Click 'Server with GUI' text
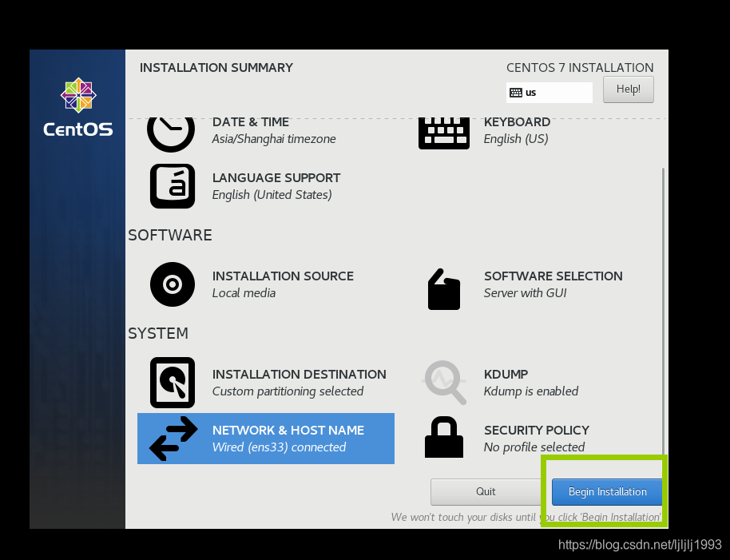The image size is (730, 560). [525, 293]
